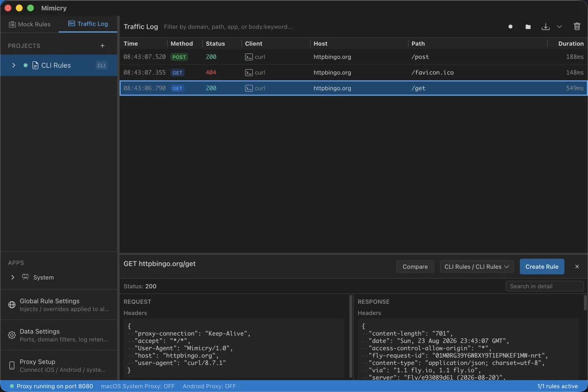This screenshot has width=588, height=392.
Task: Click the proxy running green status dot
Action: click(x=12, y=386)
